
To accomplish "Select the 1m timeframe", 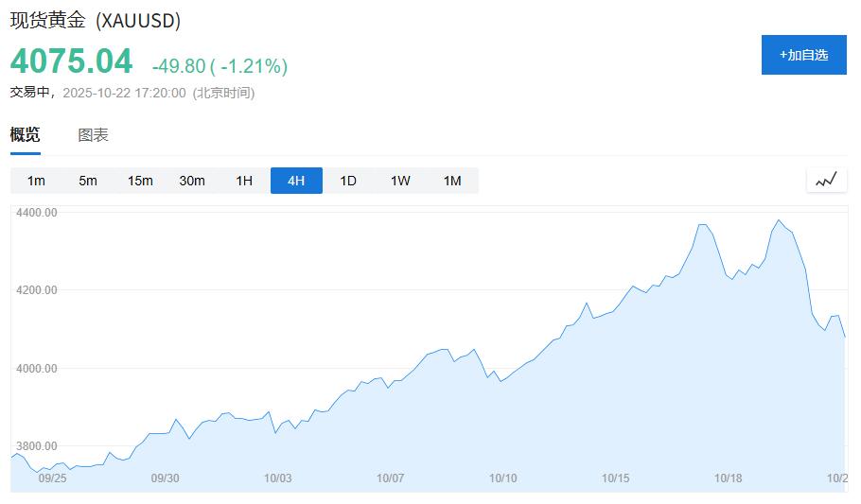I will point(36,181).
